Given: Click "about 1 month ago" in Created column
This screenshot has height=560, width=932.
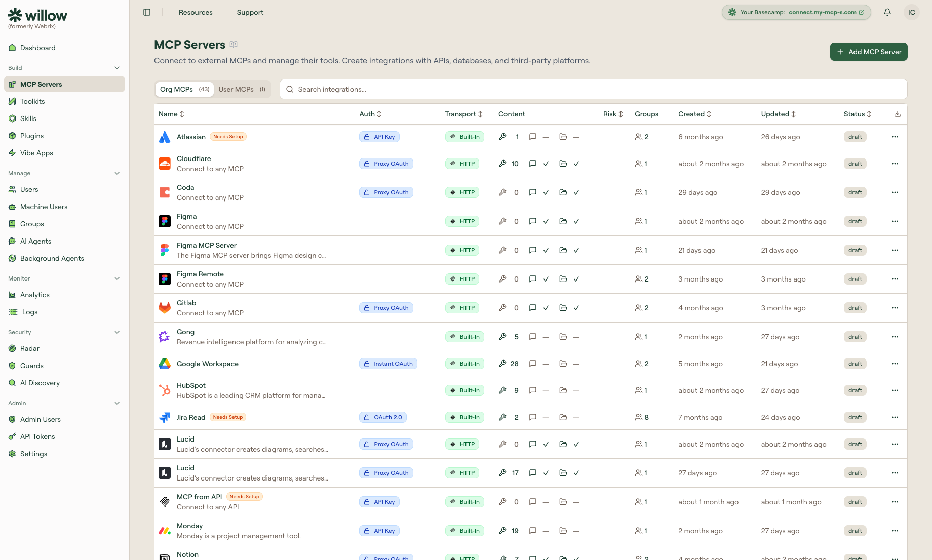Looking at the screenshot, I should (708, 502).
